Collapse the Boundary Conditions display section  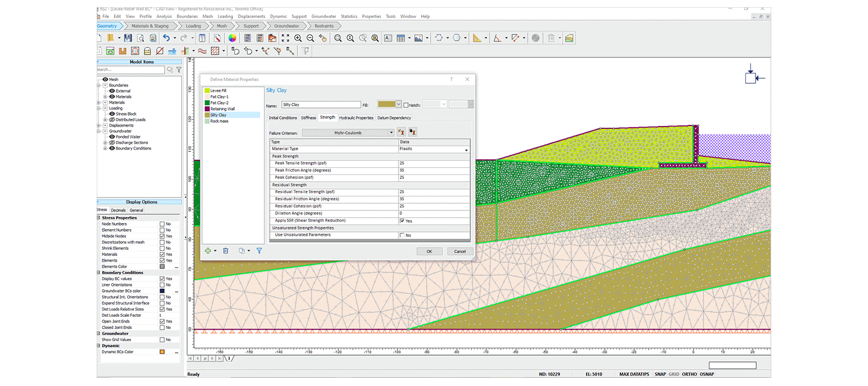[98, 272]
